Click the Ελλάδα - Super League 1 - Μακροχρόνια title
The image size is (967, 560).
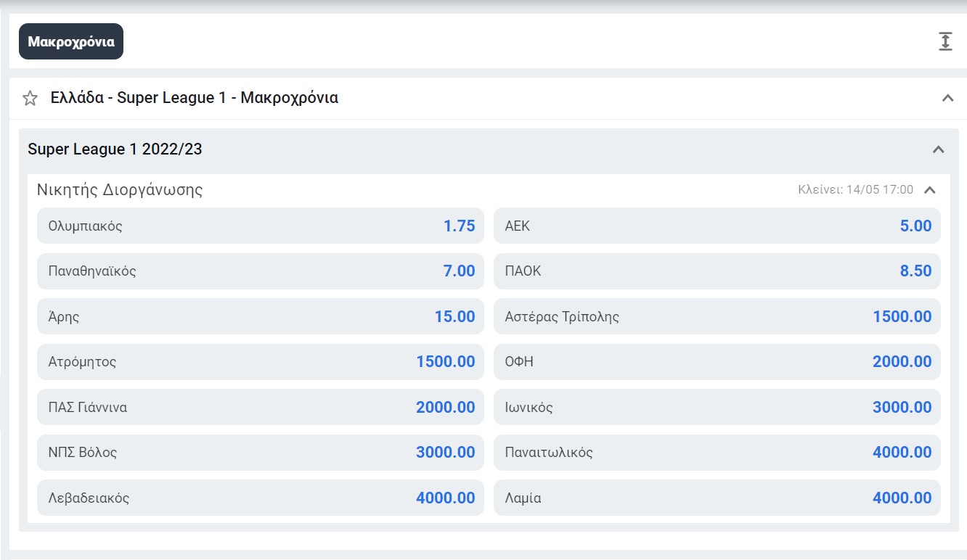195,98
